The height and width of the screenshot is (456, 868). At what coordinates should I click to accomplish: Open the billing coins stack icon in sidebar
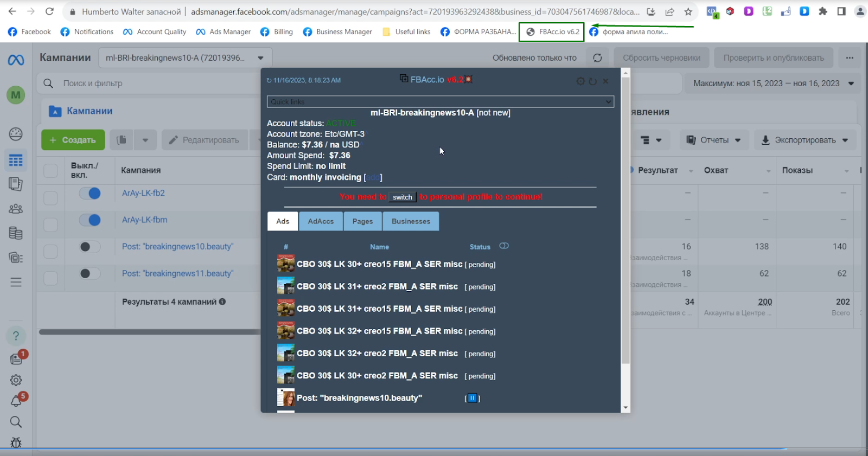coord(16,233)
